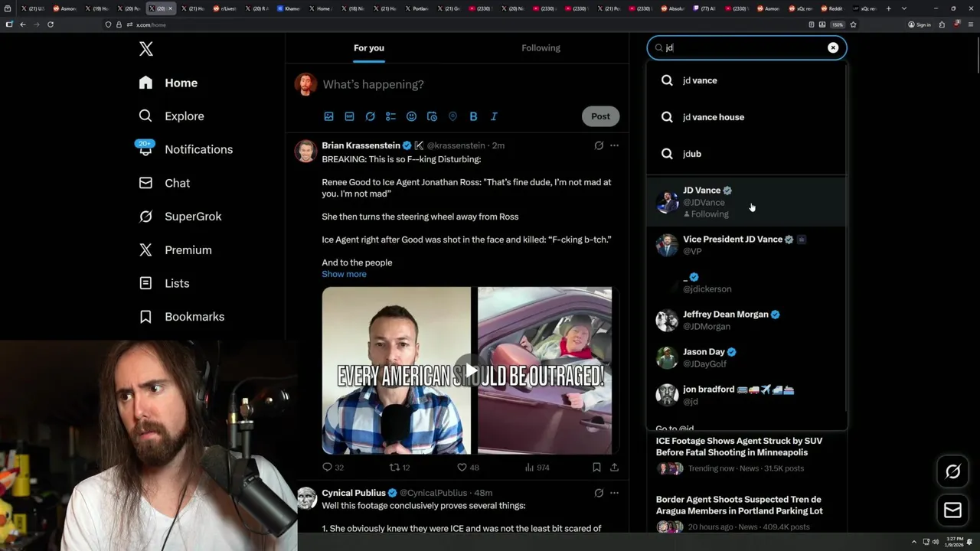
Task: Open Chat in left navigation
Action: [x=165, y=183]
